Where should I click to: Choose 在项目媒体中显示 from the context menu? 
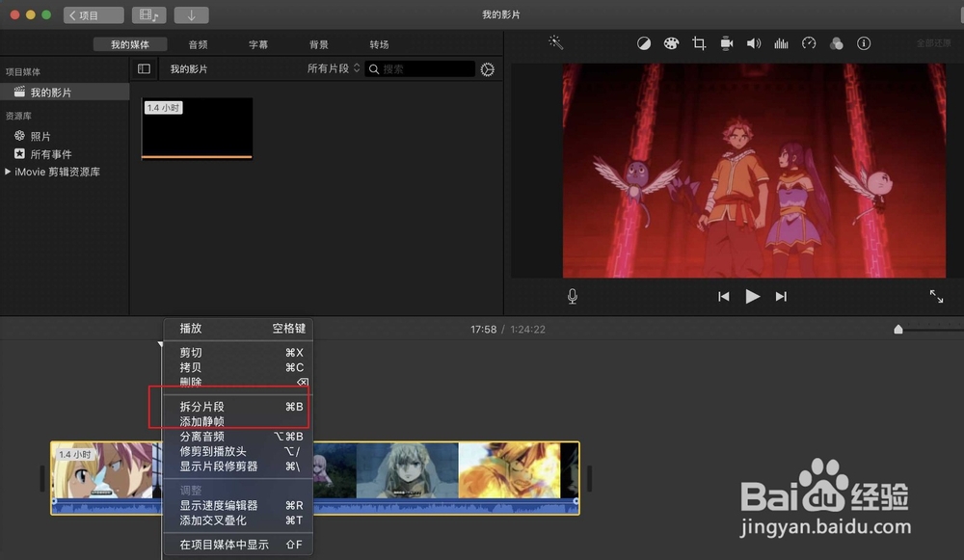[x=238, y=544]
